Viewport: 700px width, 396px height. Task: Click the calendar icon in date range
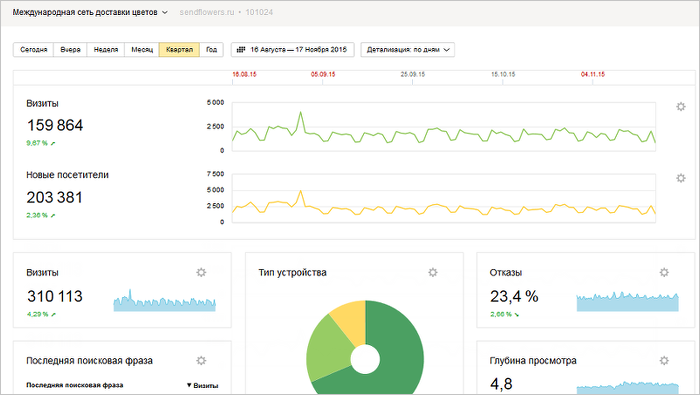pos(241,50)
